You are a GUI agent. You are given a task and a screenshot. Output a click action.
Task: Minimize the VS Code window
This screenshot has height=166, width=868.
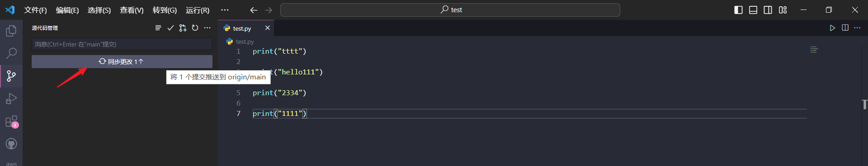pyautogui.click(x=803, y=10)
